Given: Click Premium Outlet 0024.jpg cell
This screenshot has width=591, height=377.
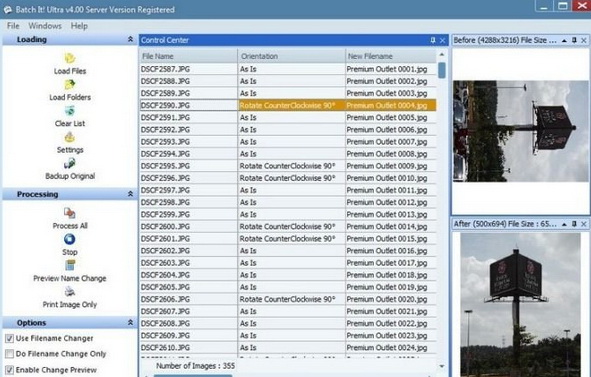Looking at the screenshot, I should [x=390, y=348].
